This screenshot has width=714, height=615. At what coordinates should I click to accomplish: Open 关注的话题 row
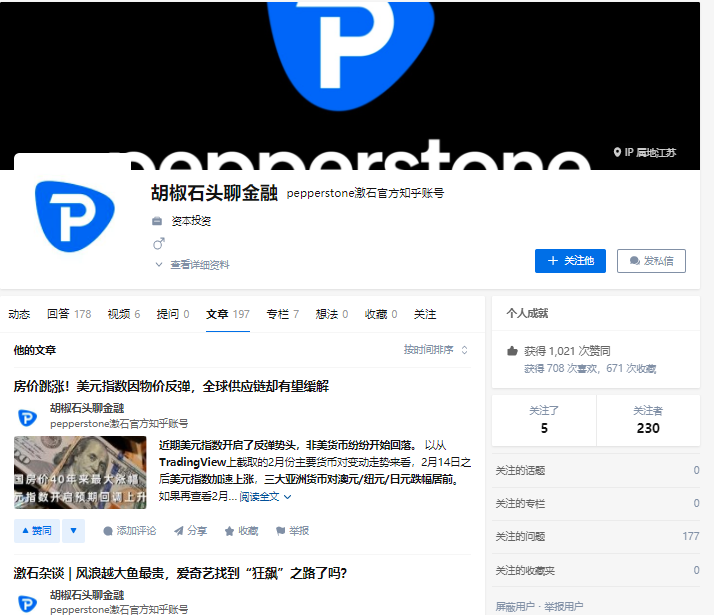[x=596, y=470]
